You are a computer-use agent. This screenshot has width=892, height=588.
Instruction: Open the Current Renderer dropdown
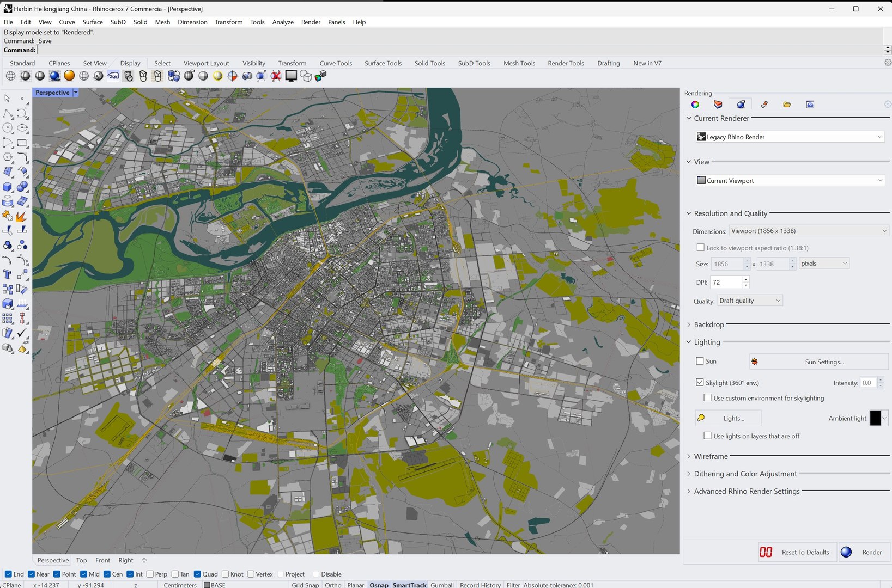click(790, 137)
